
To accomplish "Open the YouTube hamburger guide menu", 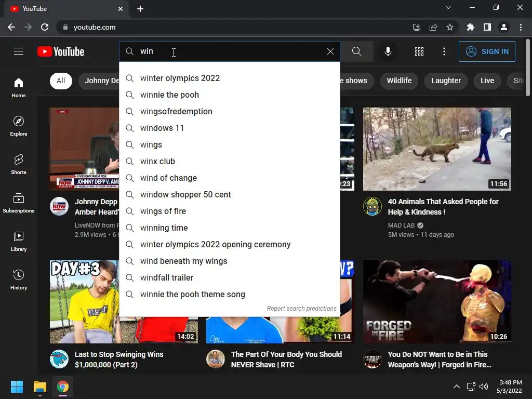I will pos(19,51).
